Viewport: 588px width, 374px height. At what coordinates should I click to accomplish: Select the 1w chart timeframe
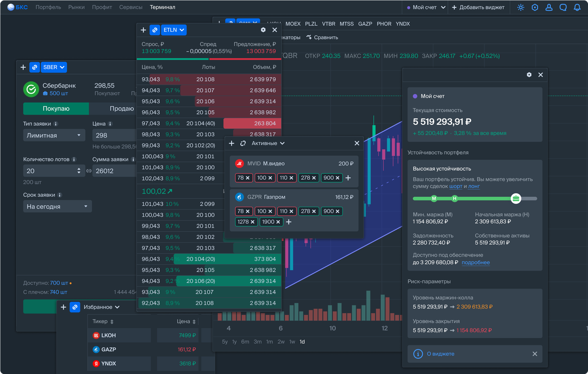pos(292,342)
